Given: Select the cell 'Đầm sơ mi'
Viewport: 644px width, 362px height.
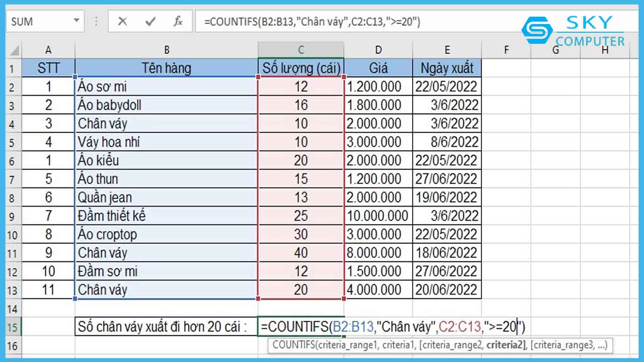Looking at the screenshot, I should pos(167,271).
